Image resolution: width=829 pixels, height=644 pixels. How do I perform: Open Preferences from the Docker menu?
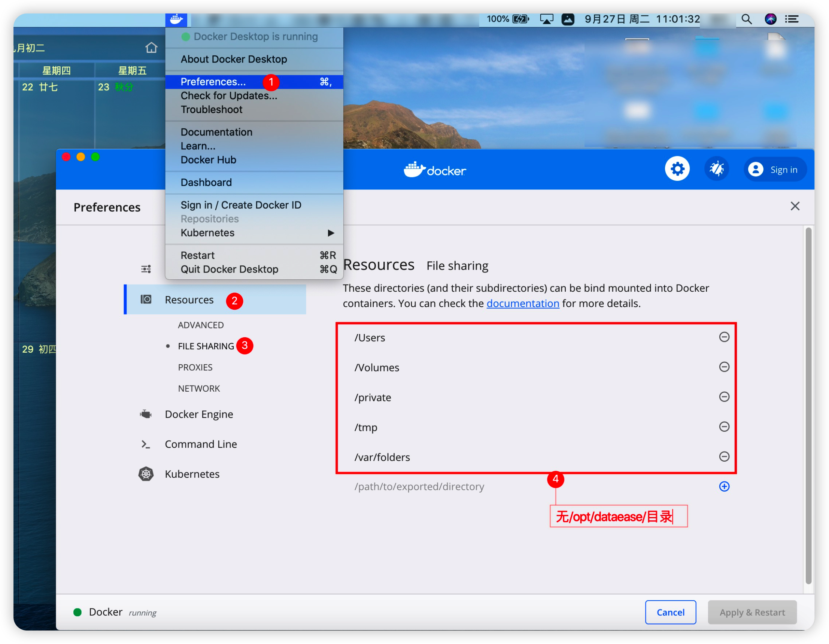pyautogui.click(x=214, y=82)
